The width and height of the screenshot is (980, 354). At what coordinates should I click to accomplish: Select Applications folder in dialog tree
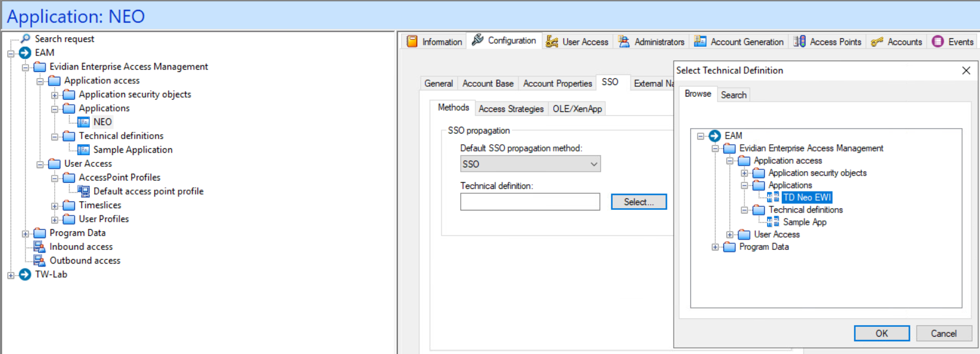pyautogui.click(x=790, y=185)
